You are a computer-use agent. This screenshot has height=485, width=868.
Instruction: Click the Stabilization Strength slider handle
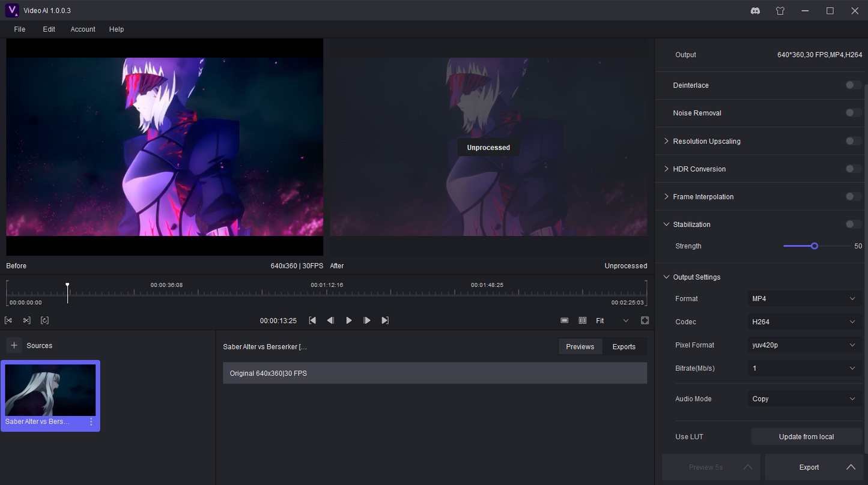point(815,246)
